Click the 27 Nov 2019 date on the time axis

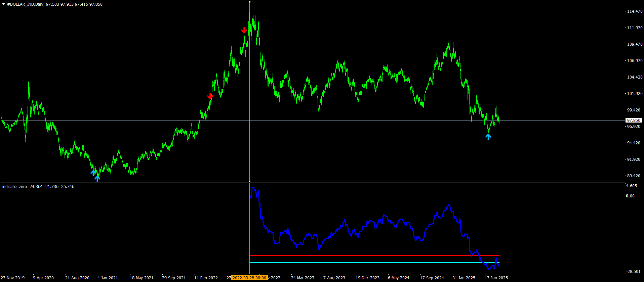(x=13, y=278)
